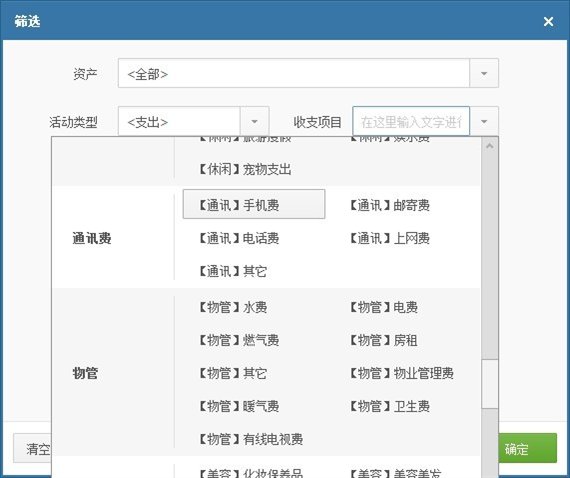This screenshot has width=570, height=478.
Task: Expand the 资产 dropdown arrow
Action: pos(484,73)
